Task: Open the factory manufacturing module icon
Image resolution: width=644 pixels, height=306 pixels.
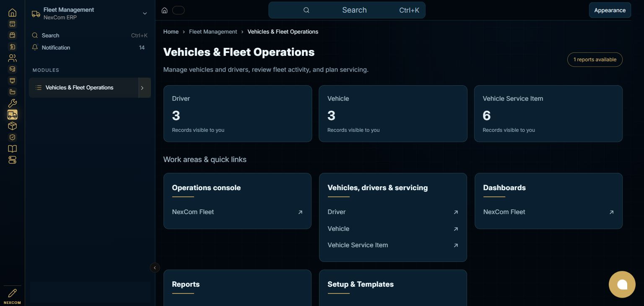Action: [12, 92]
